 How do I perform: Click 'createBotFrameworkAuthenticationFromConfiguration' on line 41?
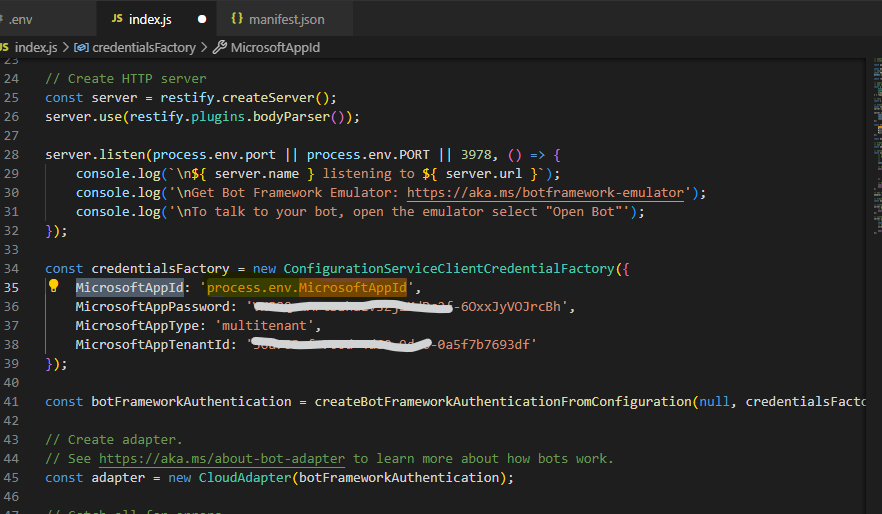click(x=503, y=402)
